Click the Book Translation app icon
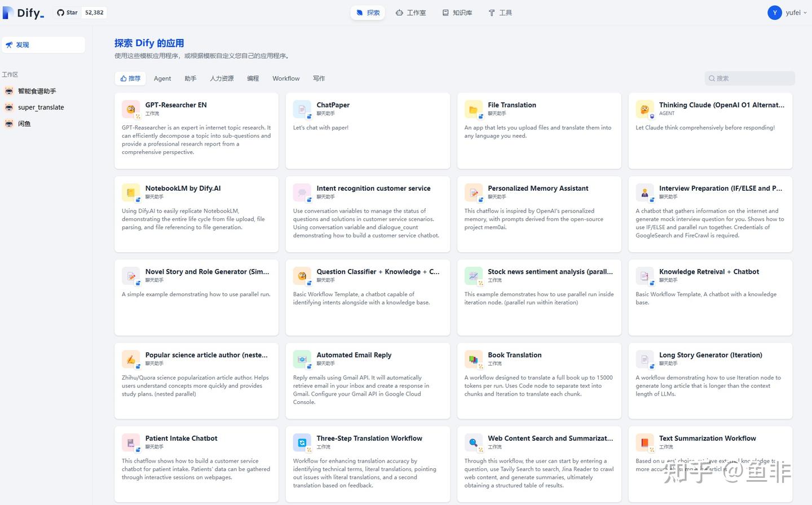Screen dimensions: 812x505 [x=474, y=359]
